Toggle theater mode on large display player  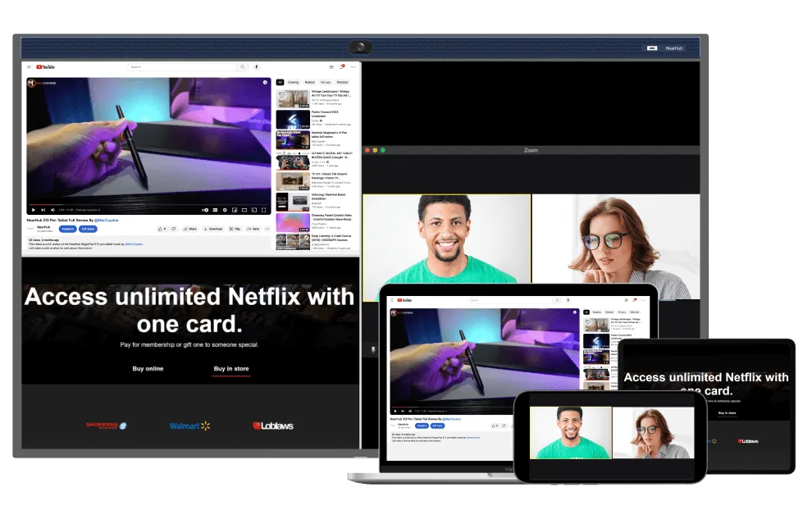(x=244, y=210)
